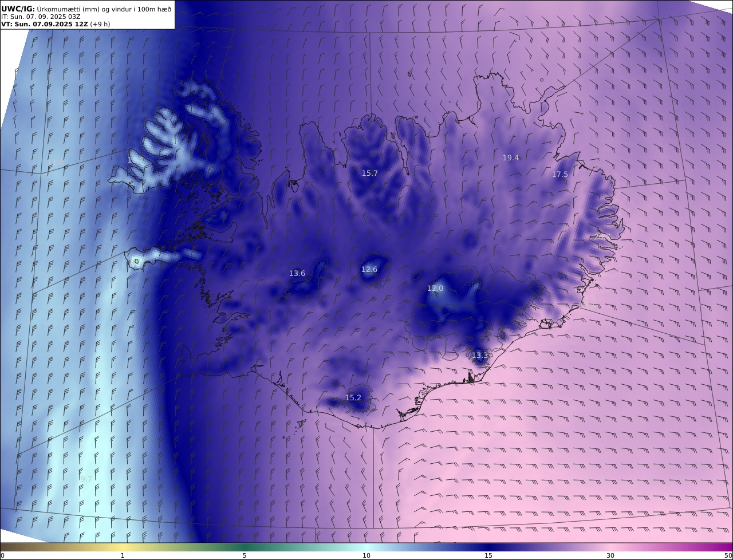
Task: Click the 13.6 value label in the west
Action: 297,273
